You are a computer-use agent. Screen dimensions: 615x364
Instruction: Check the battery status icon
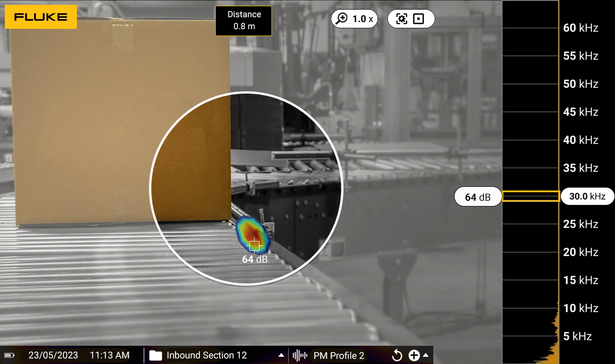9,355
